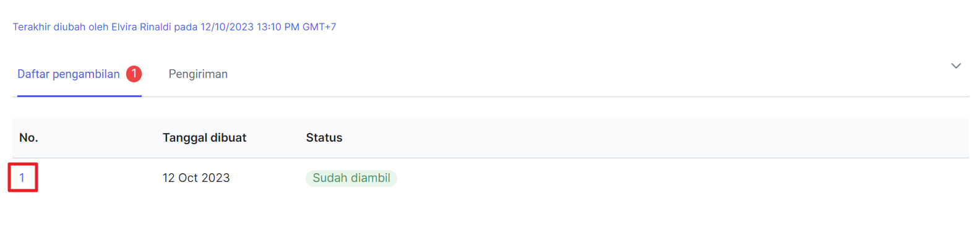
Task: Select the pick list table row for 12 Oct 2023
Action: [491, 178]
